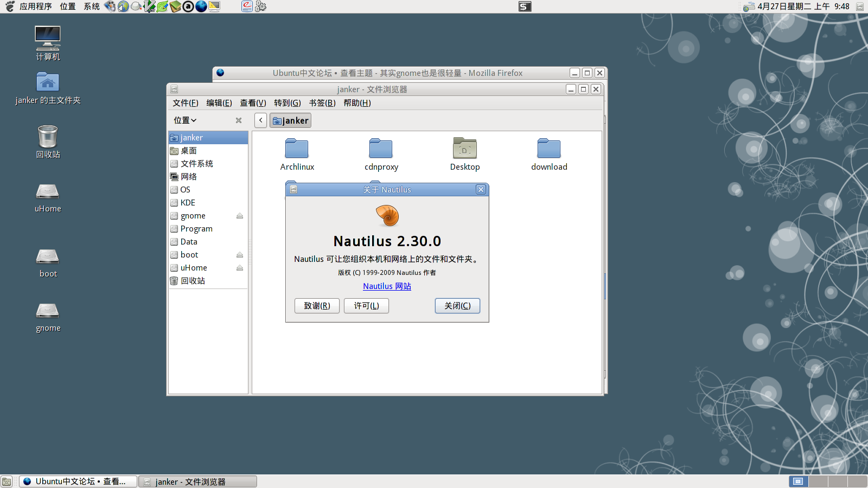Select KDE in the places sidebar
The image size is (868, 488).
208,203
